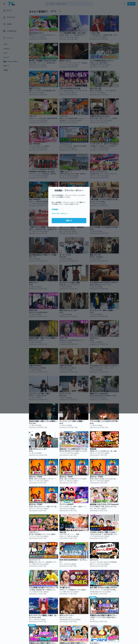
Task: Select the アニメ category
Action: [x=5, y=53]
